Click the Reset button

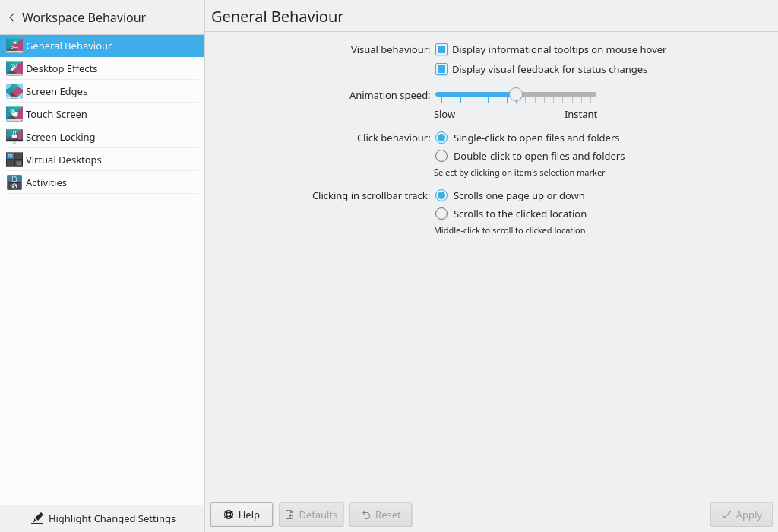pyautogui.click(x=381, y=515)
